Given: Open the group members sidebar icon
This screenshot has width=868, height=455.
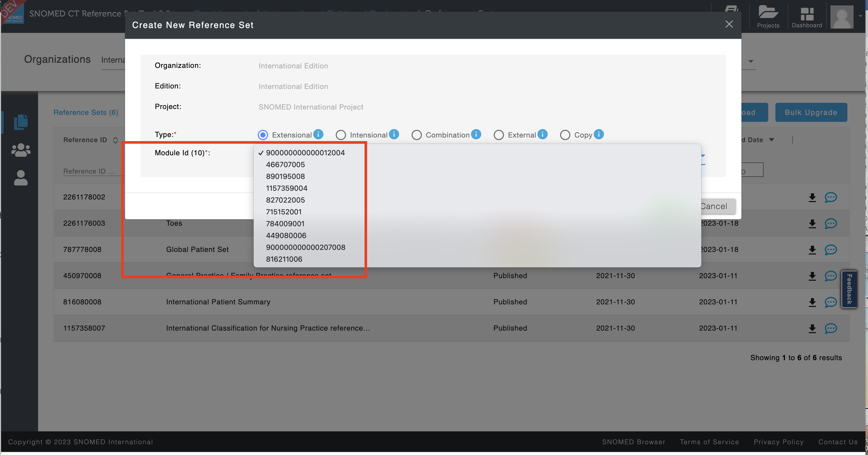Looking at the screenshot, I should 21,150.
